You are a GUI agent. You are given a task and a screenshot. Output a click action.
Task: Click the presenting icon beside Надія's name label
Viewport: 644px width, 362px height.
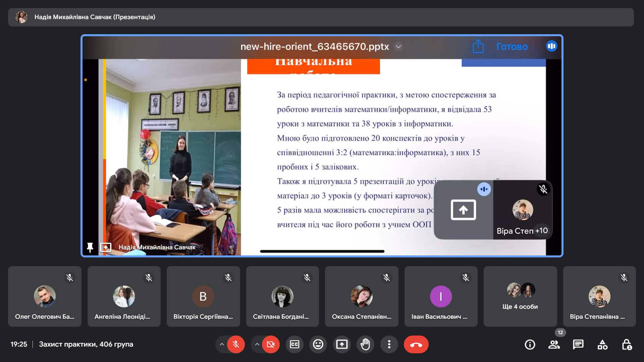coord(106,247)
